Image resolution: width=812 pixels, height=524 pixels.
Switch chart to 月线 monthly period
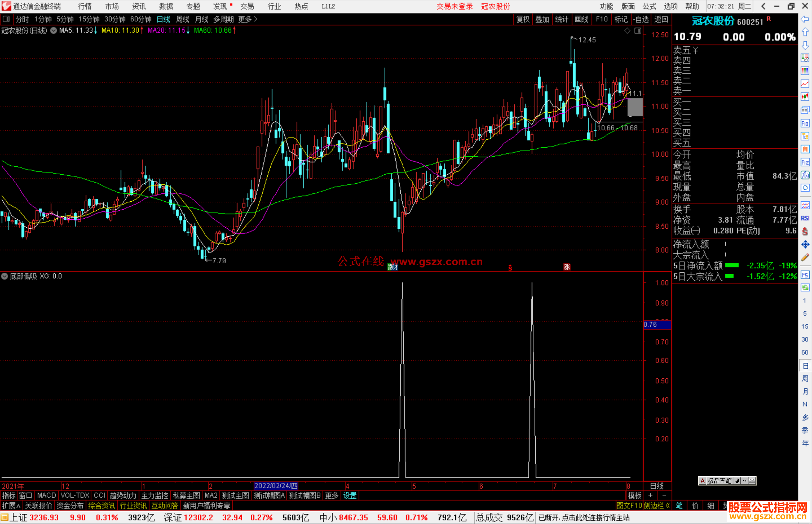point(202,19)
